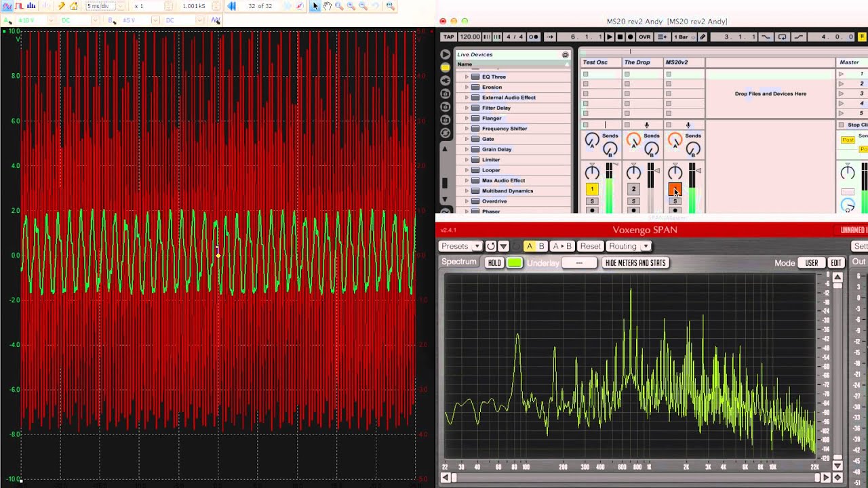Toggle the MS20v2 track activator

tap(675, 189)
